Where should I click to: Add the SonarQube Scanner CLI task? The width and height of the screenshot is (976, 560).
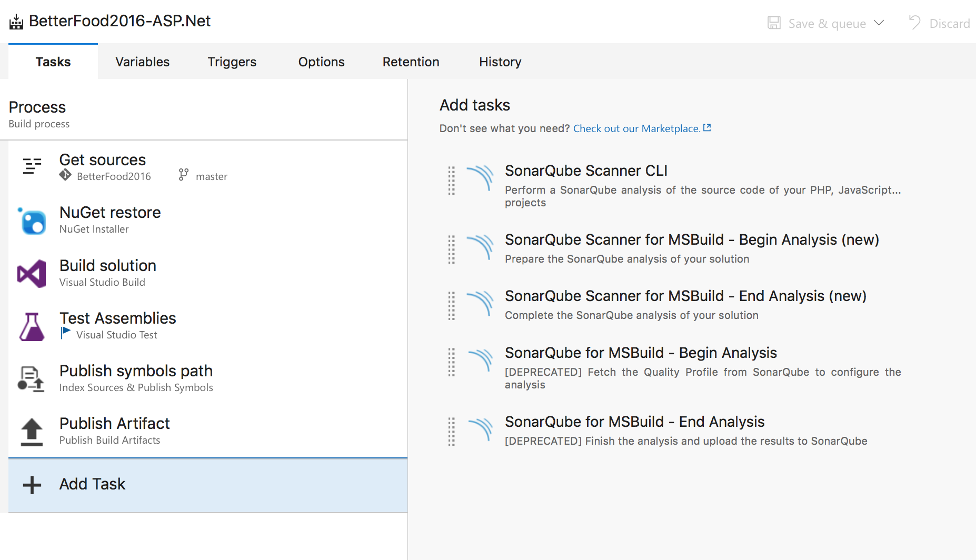pos(586,171)
